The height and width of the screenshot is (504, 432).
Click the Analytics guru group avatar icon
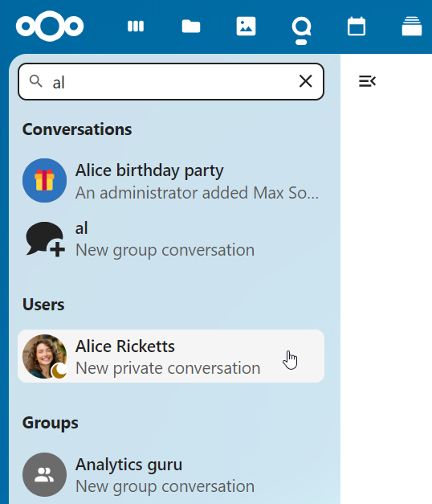45,475
